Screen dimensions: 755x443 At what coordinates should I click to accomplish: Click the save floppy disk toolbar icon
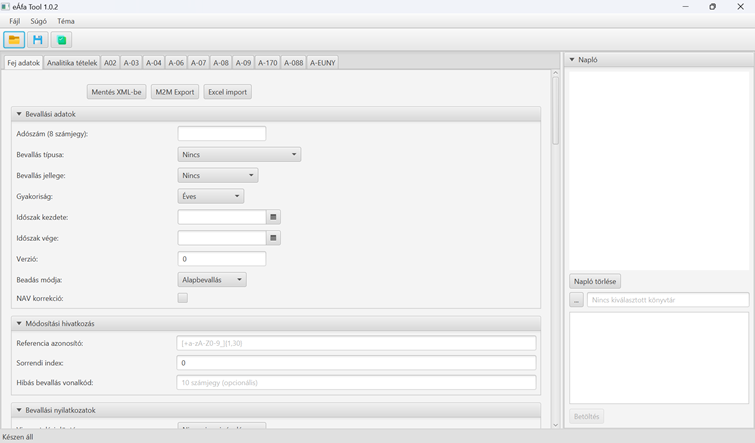point(38,40)
